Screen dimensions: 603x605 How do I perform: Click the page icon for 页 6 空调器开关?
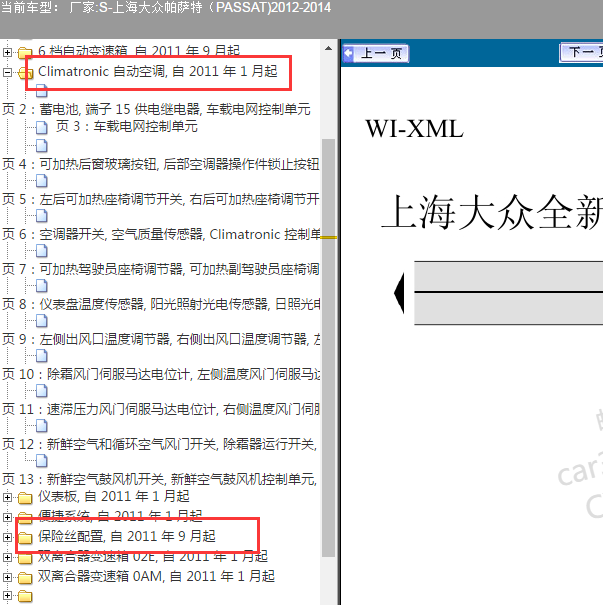[x=42, y=216]
